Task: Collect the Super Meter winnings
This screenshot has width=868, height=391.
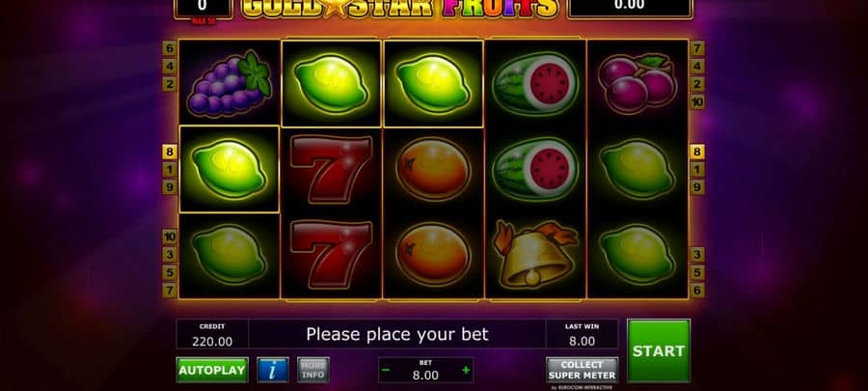Action: 582,370
